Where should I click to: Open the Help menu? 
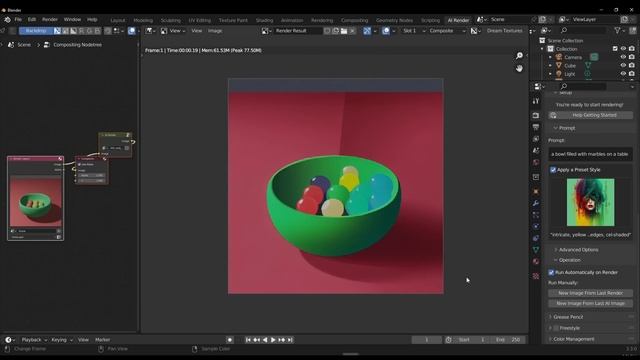tap(92, 20)
